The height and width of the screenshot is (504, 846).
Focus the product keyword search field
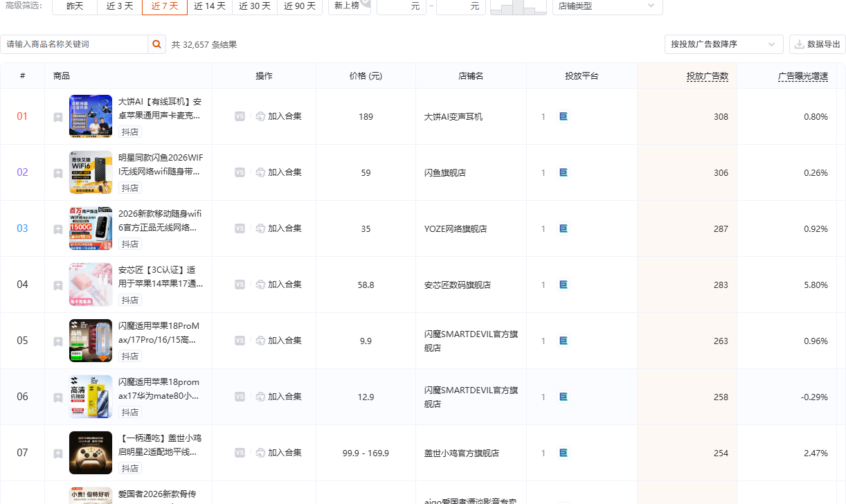tap(74, 44)
